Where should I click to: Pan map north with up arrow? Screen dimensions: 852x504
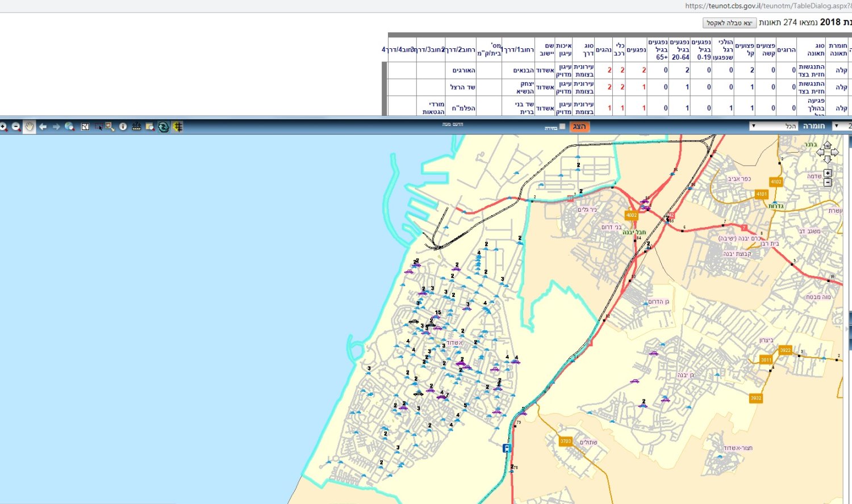(828, 145)
